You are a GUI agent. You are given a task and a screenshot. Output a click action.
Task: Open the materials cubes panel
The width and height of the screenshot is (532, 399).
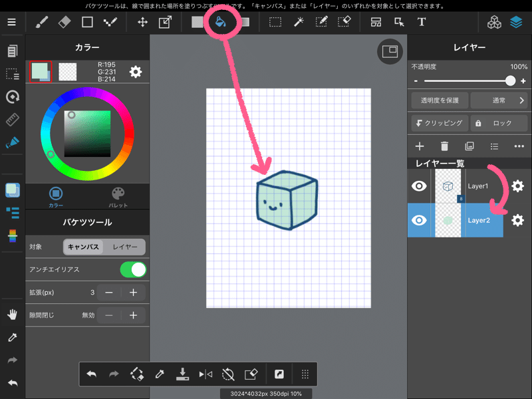494,23
